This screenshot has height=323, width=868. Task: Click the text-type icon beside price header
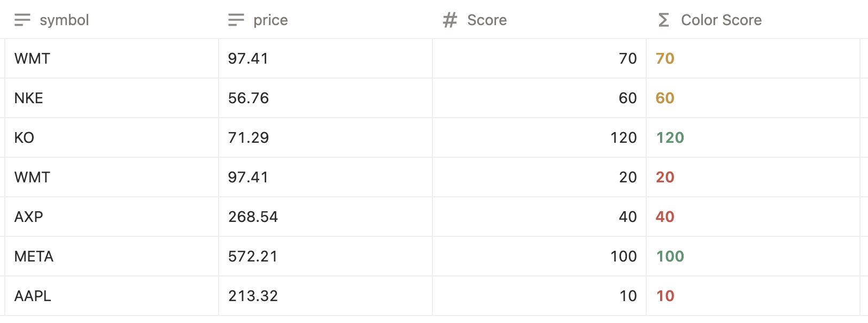(x=235, y=20)
